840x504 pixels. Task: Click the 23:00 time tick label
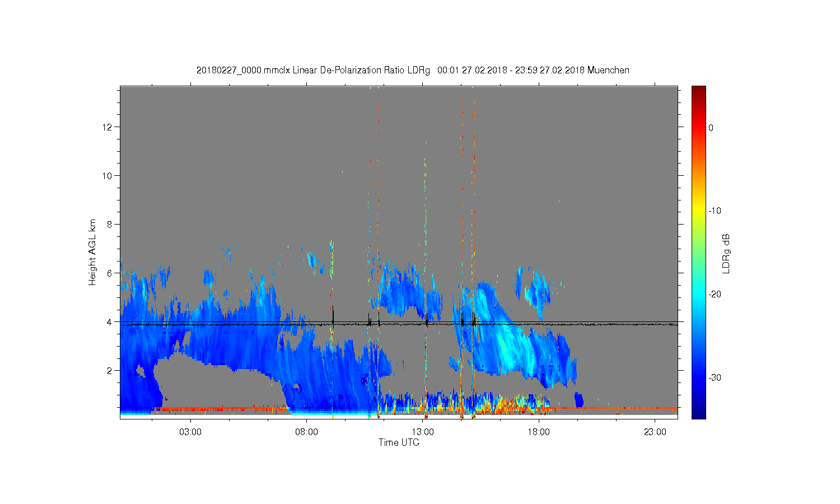pyautogui.click(x=655, y=432)
